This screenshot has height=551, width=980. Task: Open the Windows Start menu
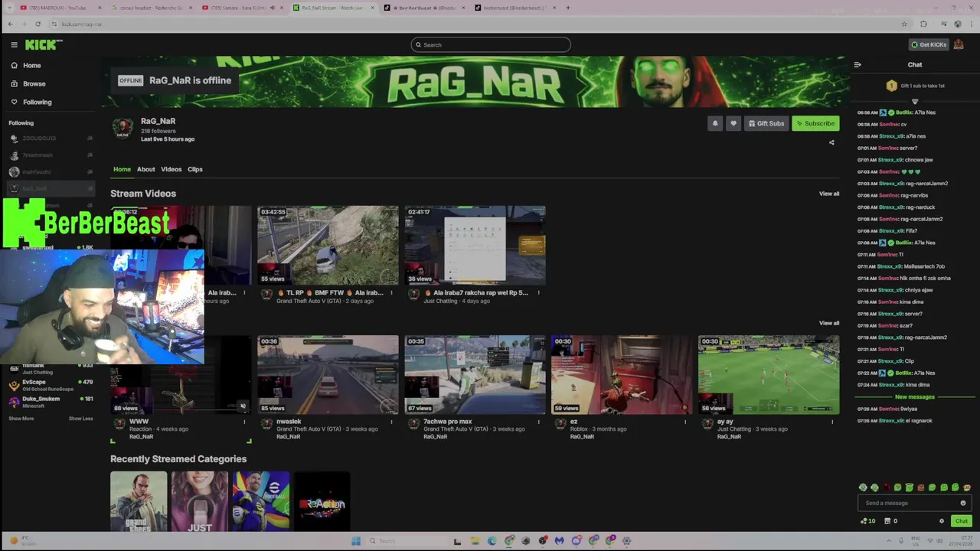[356, 541]
